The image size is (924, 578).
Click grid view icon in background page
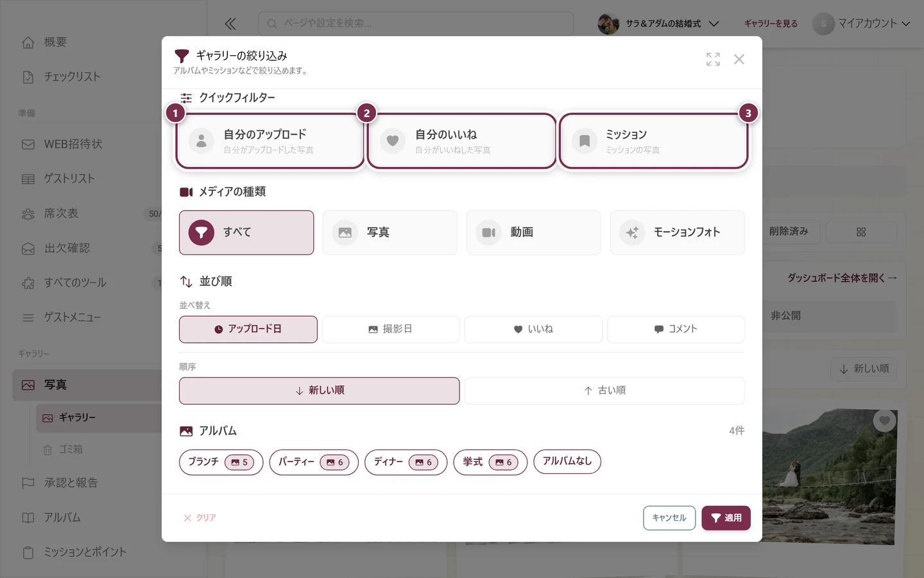click(861, 232)
